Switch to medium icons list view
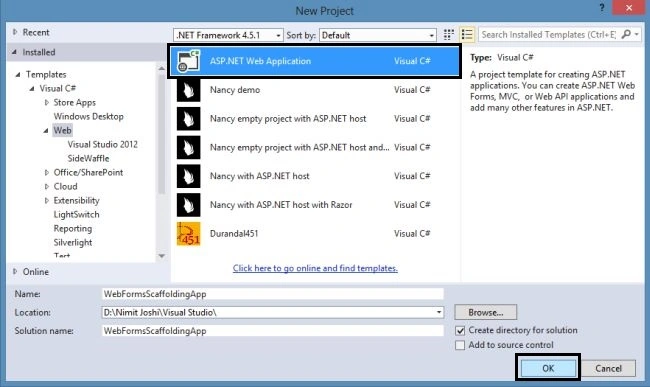The width and height of the screenshot is (650, 387). (467, 35)
